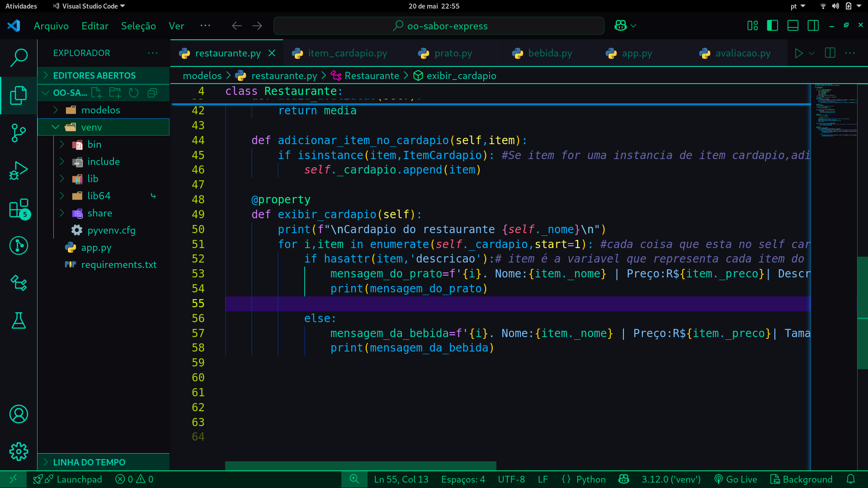Image resolution: width=868 pixels, height=488 pixels.
Task: Click the New File icon in explorer header
Action: pos(97,93)
